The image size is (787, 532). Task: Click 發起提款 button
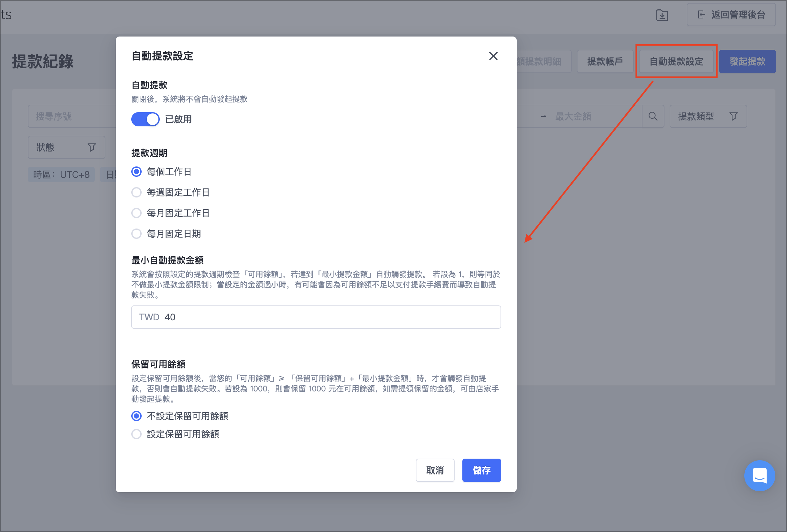(747, 61)
